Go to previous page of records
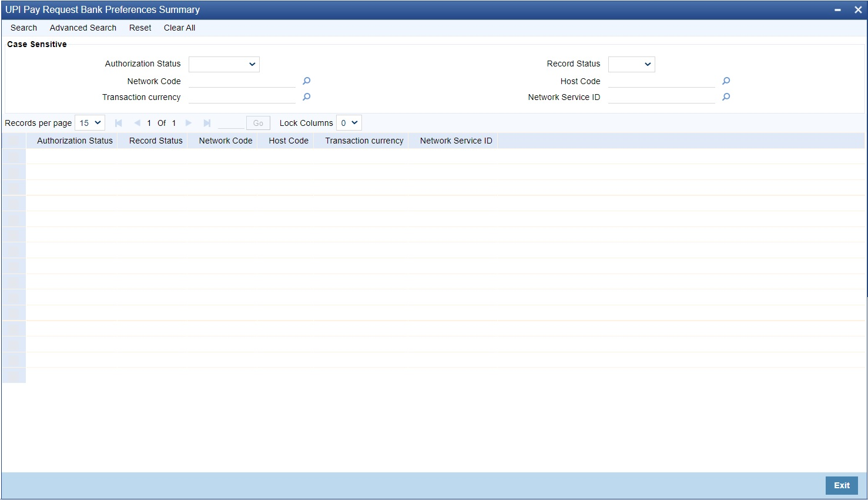 coord(137,123)
